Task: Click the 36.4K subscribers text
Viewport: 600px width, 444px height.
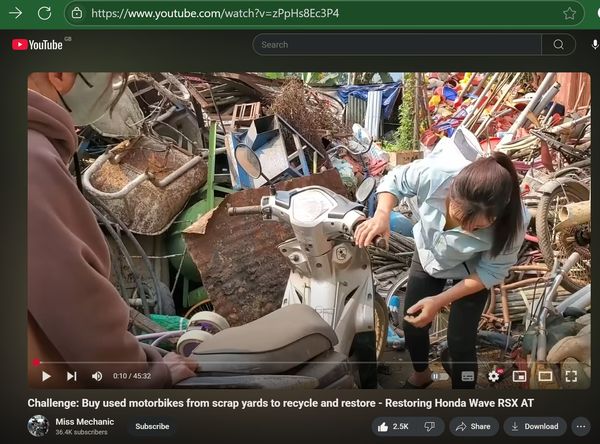Action: 82,432
